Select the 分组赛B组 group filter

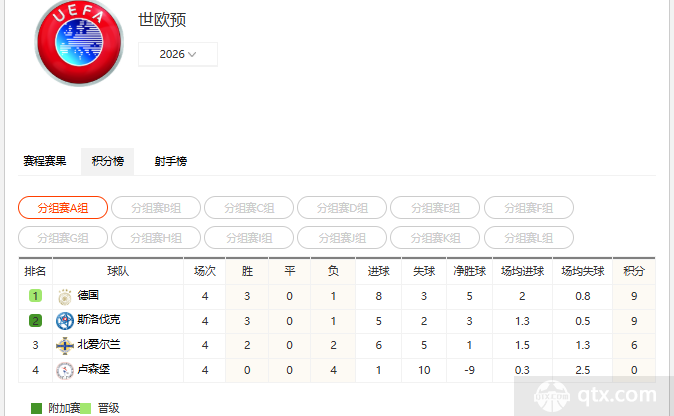pyautogui.click(x=156, y=208)
